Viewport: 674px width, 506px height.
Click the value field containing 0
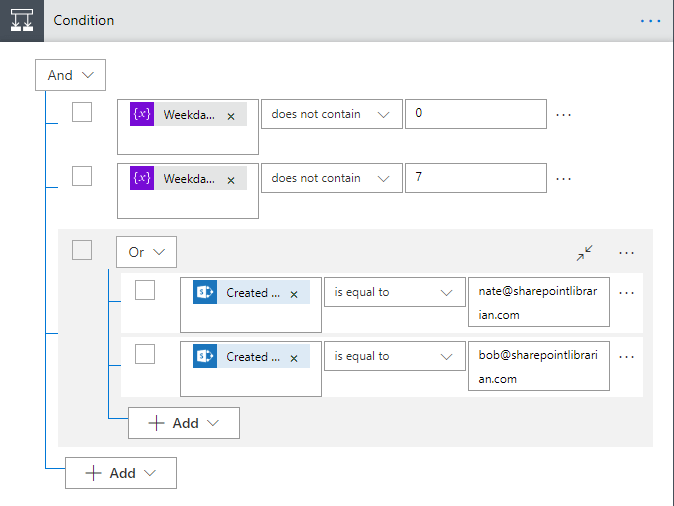(x=475, y=114)
